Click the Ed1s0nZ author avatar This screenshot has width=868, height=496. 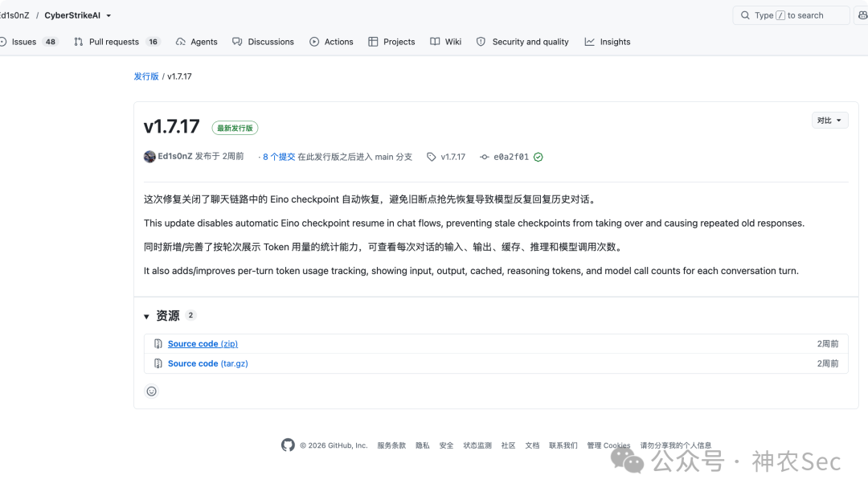click(149, 157)
